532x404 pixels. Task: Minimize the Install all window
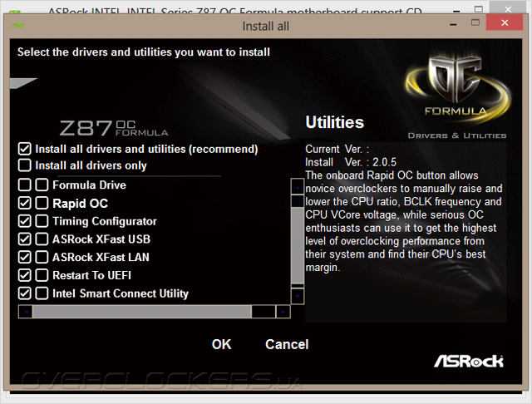tap(453, 24)
